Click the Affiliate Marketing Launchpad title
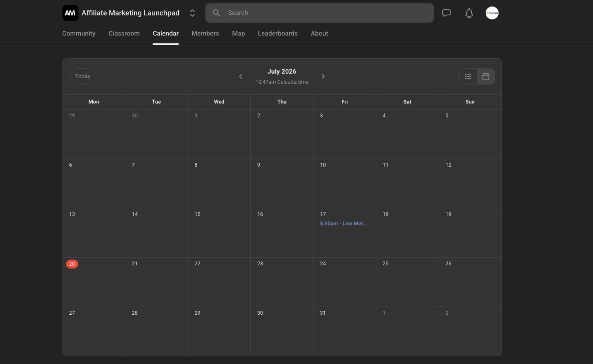Viewport: 593px width, 364px height. pos(130,13)
